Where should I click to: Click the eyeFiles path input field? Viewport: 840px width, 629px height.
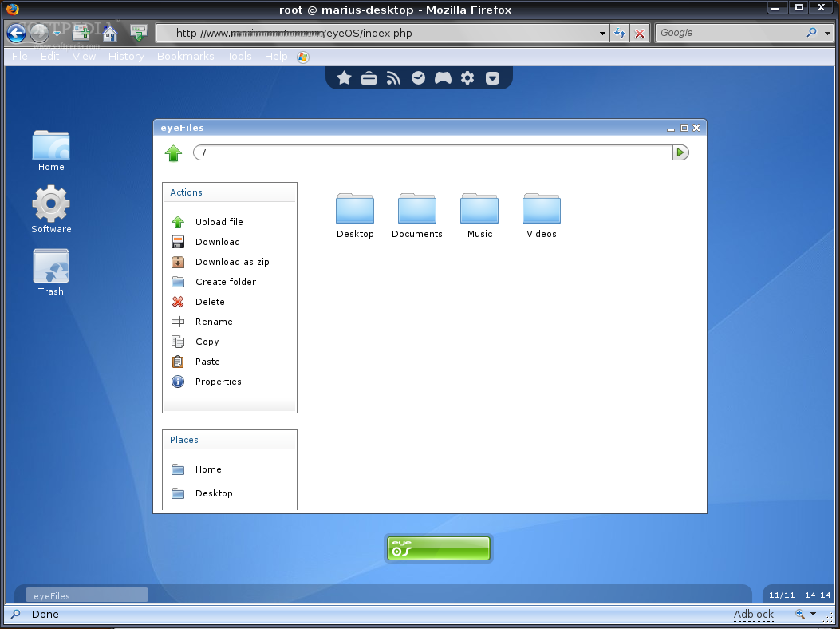[433, 152]
